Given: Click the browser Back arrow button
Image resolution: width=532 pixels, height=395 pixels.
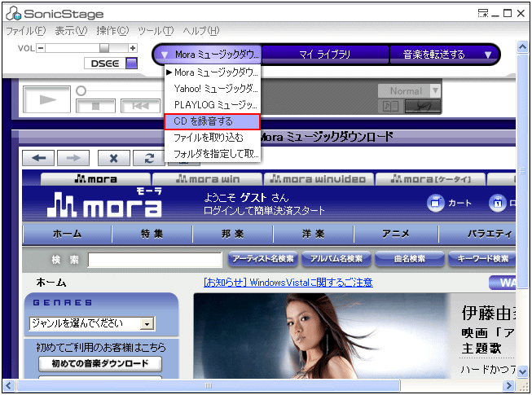Looking at the screenshot, I should (38, 158).
